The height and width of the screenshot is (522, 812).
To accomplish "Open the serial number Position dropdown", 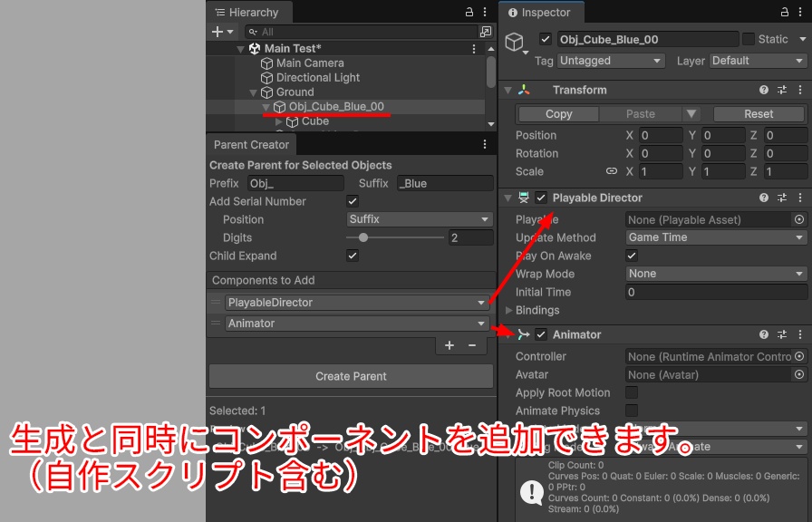I will [x=420, y=219].
